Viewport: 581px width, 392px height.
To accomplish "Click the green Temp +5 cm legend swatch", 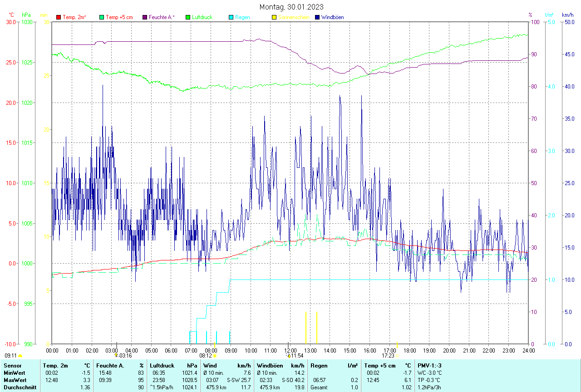I will [x=102, y=17].
